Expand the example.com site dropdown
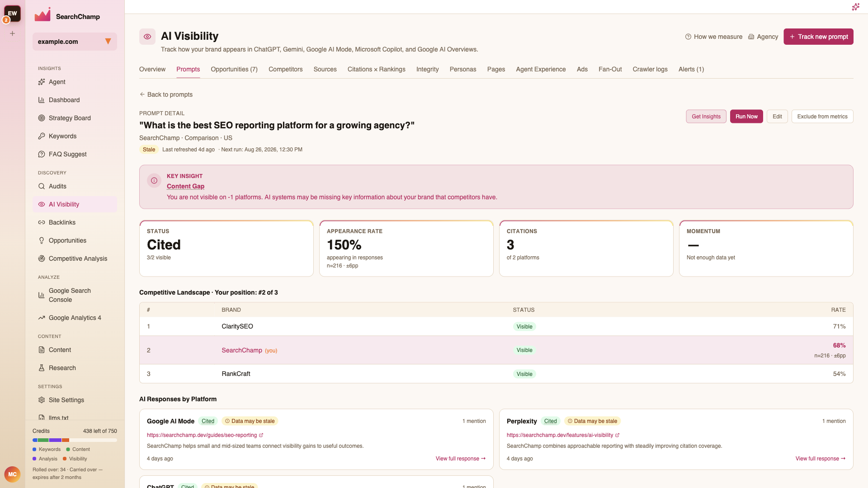 tap(75, 42)
